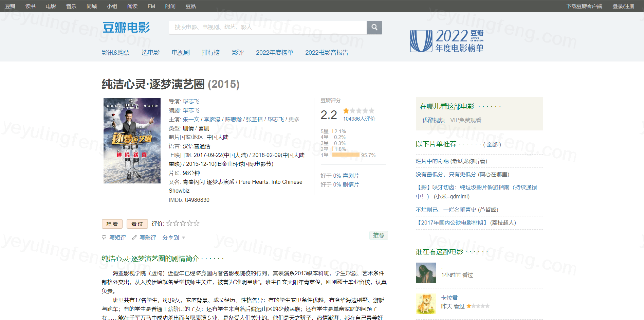This screenshot has height=320, width=644.
Task: Open 电影 in top navigation bar
Action: pyautogui.click(x=51, y=6)
